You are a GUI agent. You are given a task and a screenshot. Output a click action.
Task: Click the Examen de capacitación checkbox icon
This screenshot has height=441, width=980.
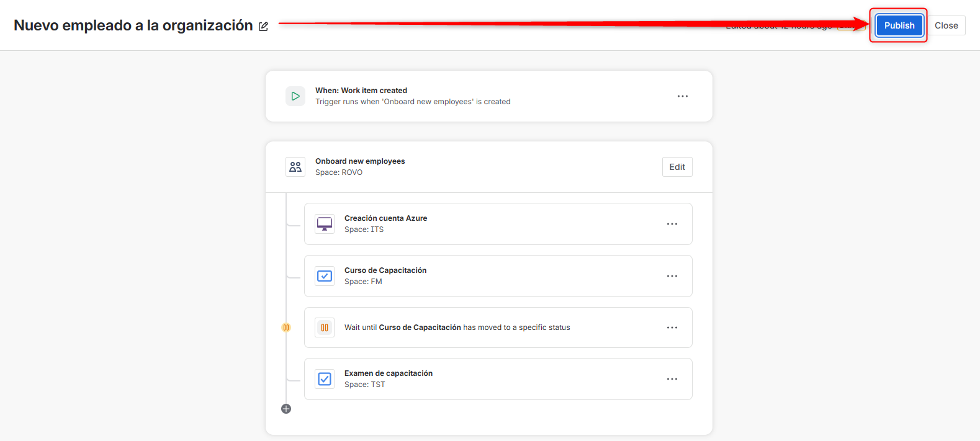[325, 379]
